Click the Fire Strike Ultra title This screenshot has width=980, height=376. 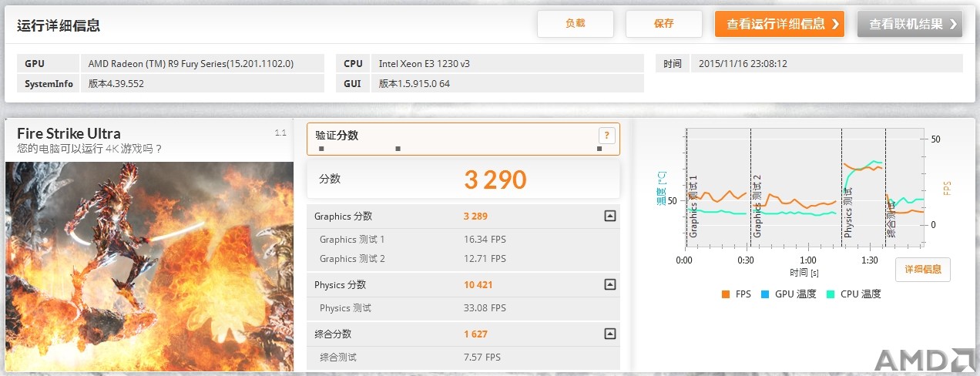coord(69,133)
